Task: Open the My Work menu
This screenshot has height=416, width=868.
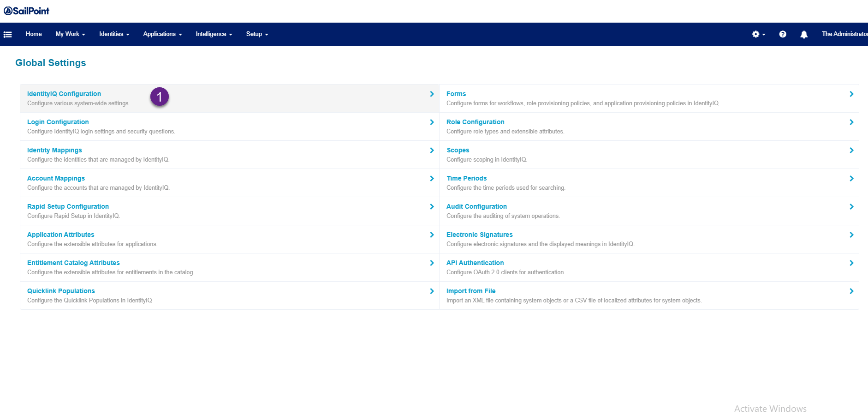Action: [x=70, y=34]
